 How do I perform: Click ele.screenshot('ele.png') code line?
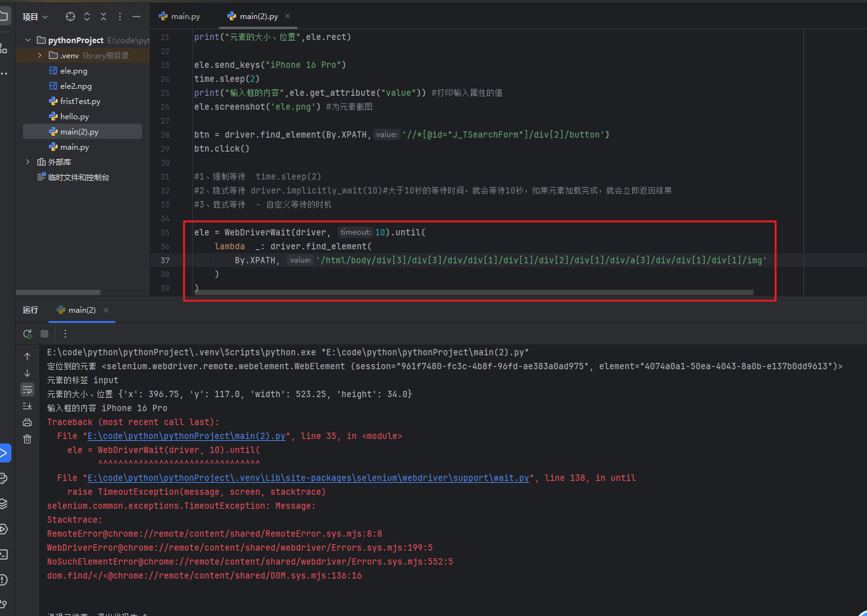pos(258,107)
